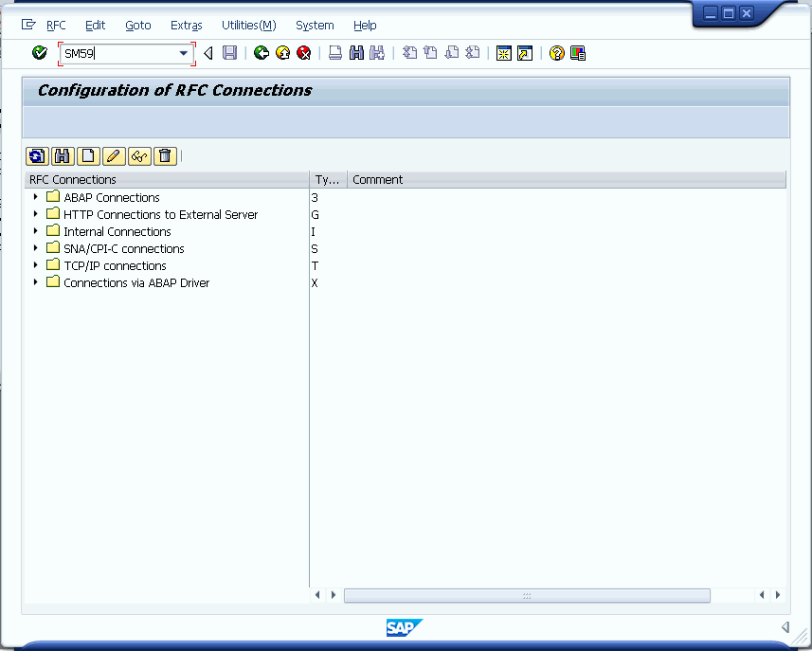
Task: Expand the ABAP Connections node
Action: [35, 197]
